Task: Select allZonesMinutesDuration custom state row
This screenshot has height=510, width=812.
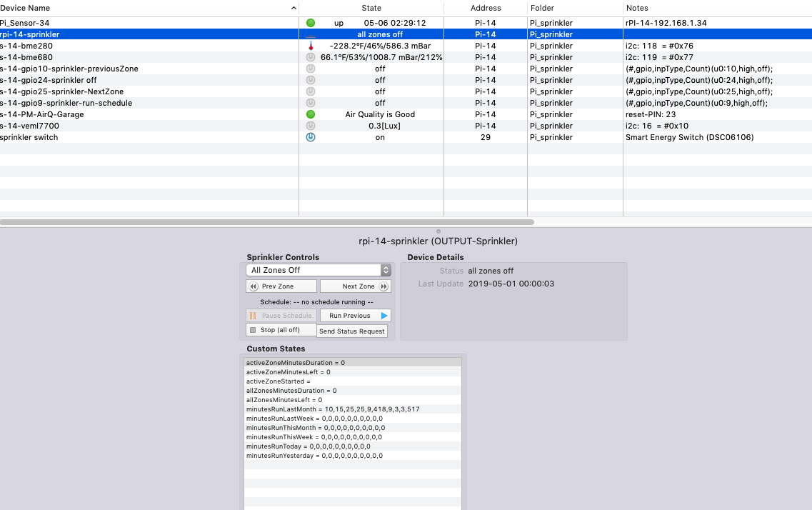Action: [353, 391]
